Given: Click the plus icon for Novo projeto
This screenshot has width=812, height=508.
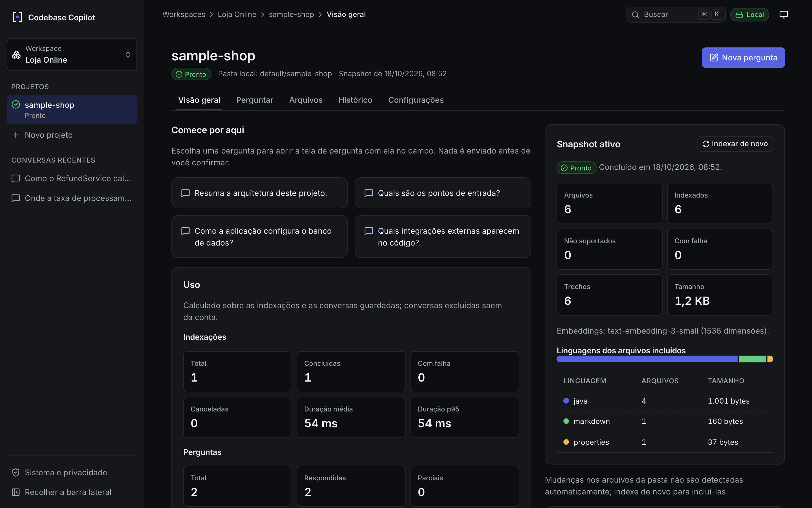Looking at the screenshot, I should tap(16, 135).
